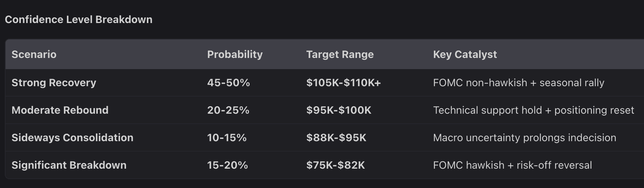Image resolution: width=644 pixels, height=188 pixels.
Task: Click the Key Catalyst column header
Action: pos(465,55)
